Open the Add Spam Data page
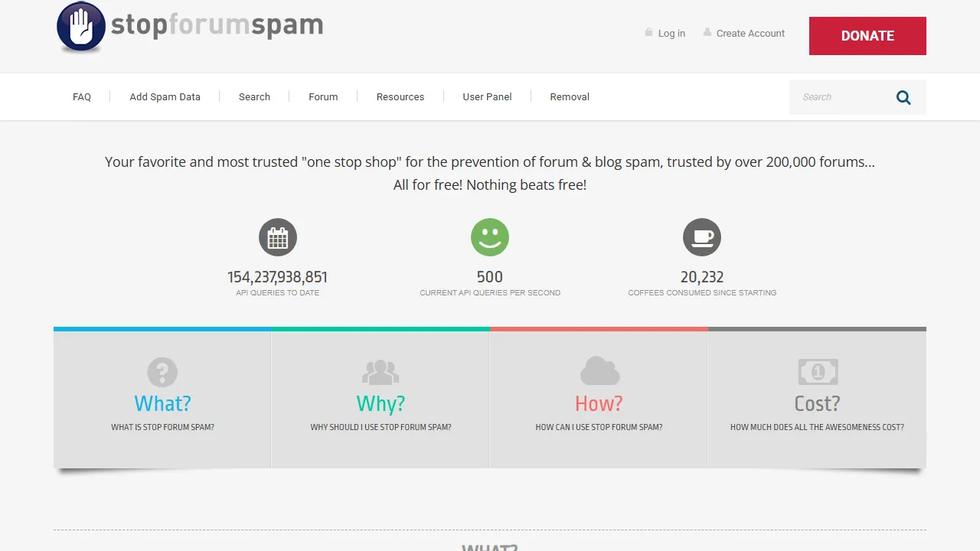The image size is (980, 551). point(165,96)
